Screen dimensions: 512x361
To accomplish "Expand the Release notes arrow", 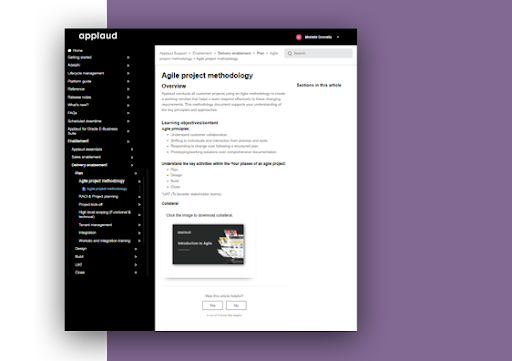I will tap(128, 97).
